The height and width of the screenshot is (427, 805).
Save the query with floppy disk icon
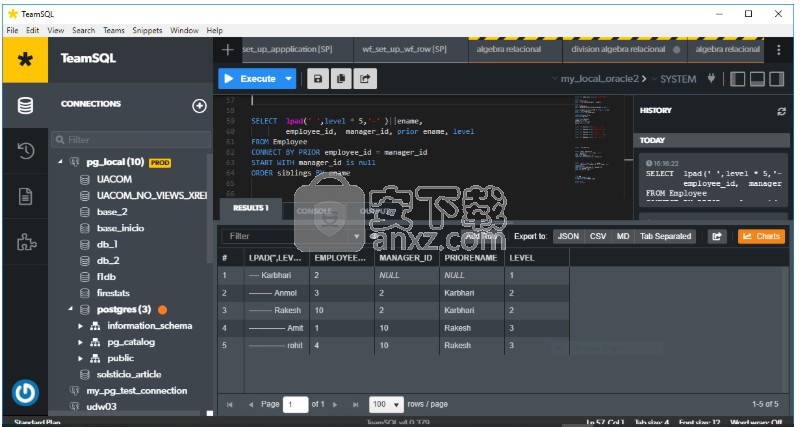point(318,79)
